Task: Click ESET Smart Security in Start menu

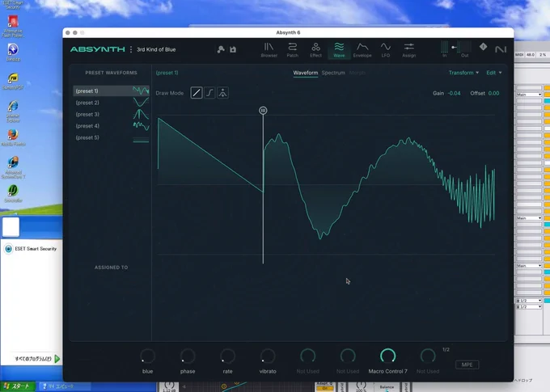Action: pos(31,249)
